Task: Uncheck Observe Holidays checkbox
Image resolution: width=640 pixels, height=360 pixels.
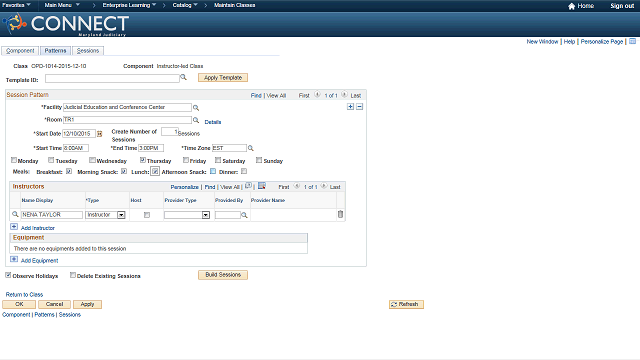Action: tap(8, 275)
